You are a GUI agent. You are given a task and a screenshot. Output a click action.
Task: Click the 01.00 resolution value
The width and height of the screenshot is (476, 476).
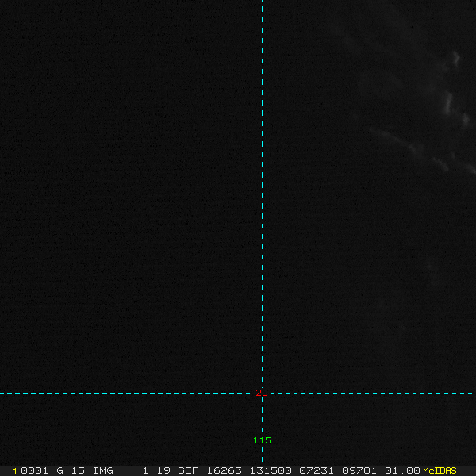click(401, 470)
